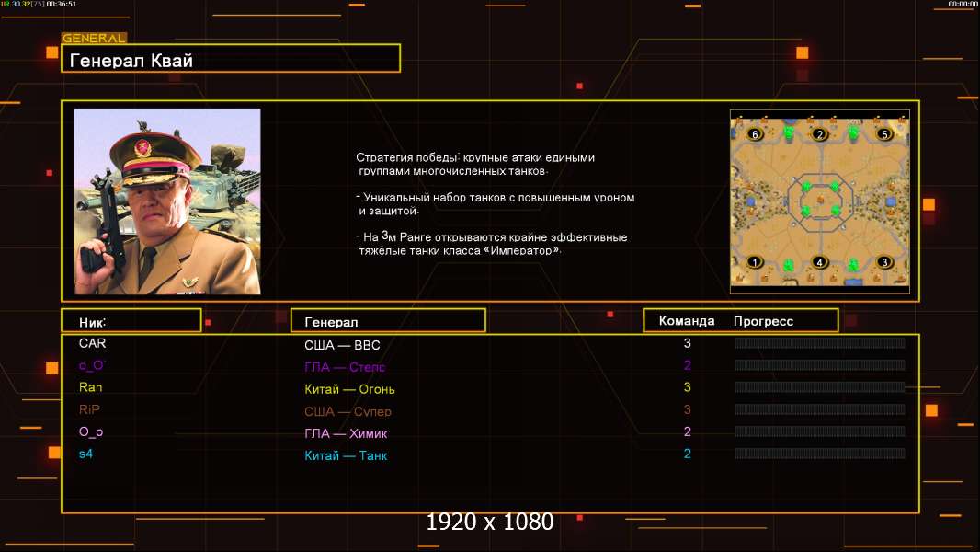Viewport: 980px width, 552px height.
Task: Click start position 6 on the minimap
Action: (x=755, y=133)
